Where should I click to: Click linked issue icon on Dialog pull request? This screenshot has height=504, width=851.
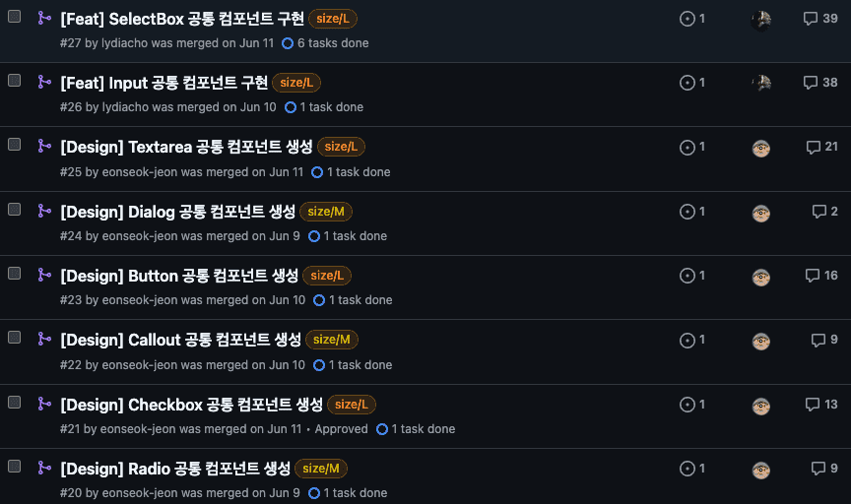(687, 212)
